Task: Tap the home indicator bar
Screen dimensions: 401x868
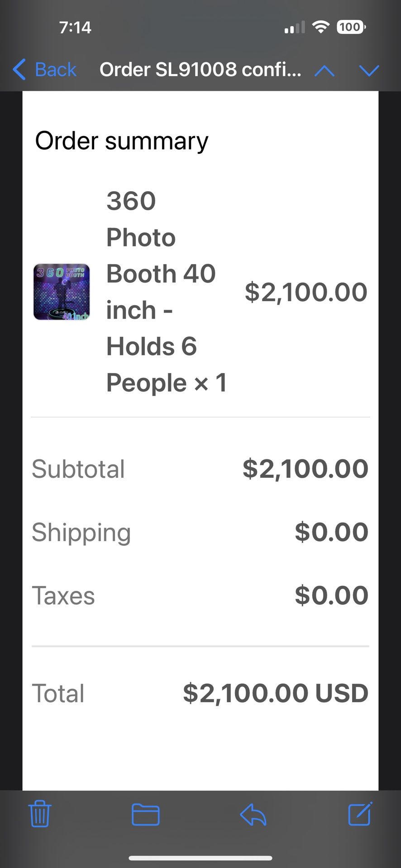Action: [200, 858]
